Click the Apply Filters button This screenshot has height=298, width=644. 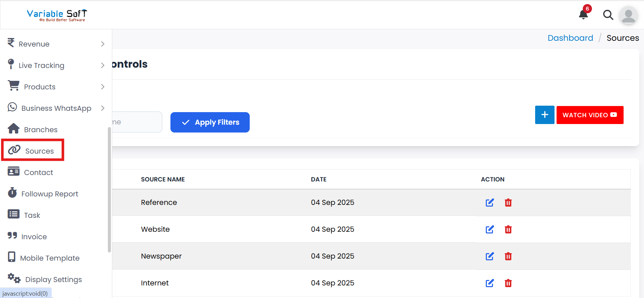point(210,122)
